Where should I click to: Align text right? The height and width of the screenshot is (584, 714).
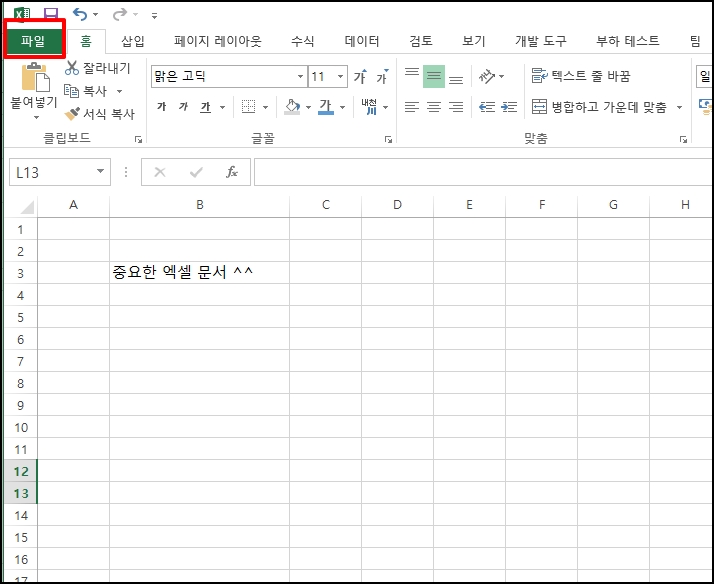[x=456, y=107]
